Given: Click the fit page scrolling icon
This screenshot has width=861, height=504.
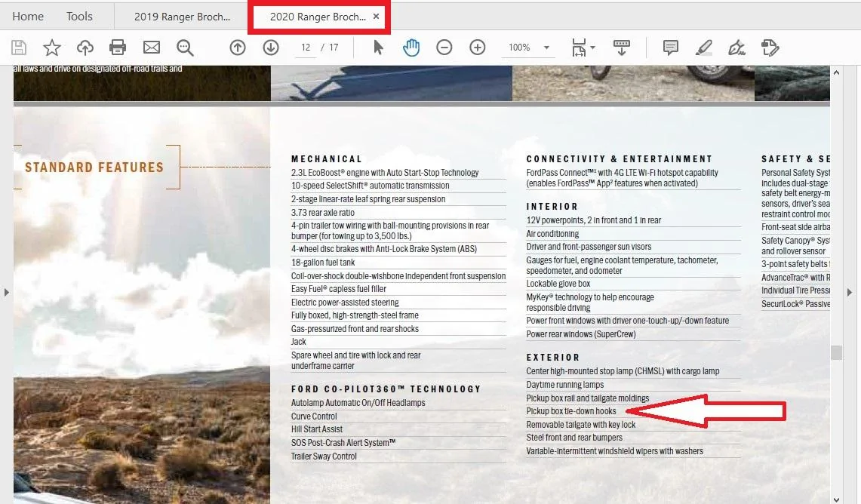Looking at the screenshot, I should (579, 48).
